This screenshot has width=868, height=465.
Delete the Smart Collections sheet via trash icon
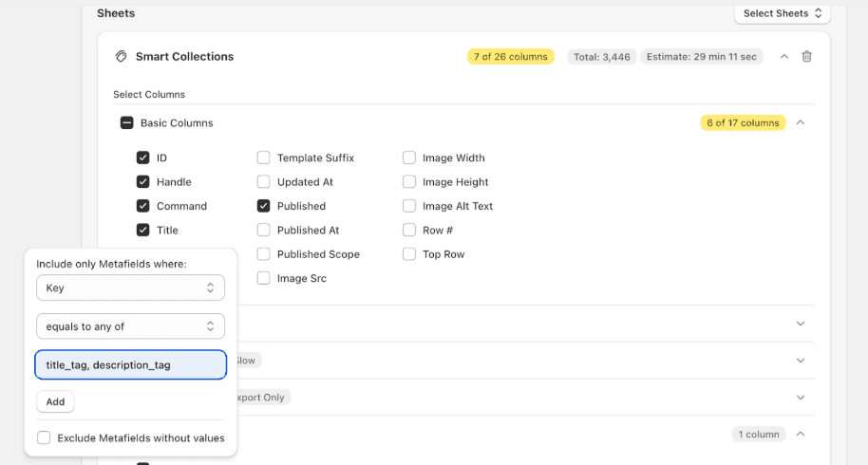(x=806, y=56)
